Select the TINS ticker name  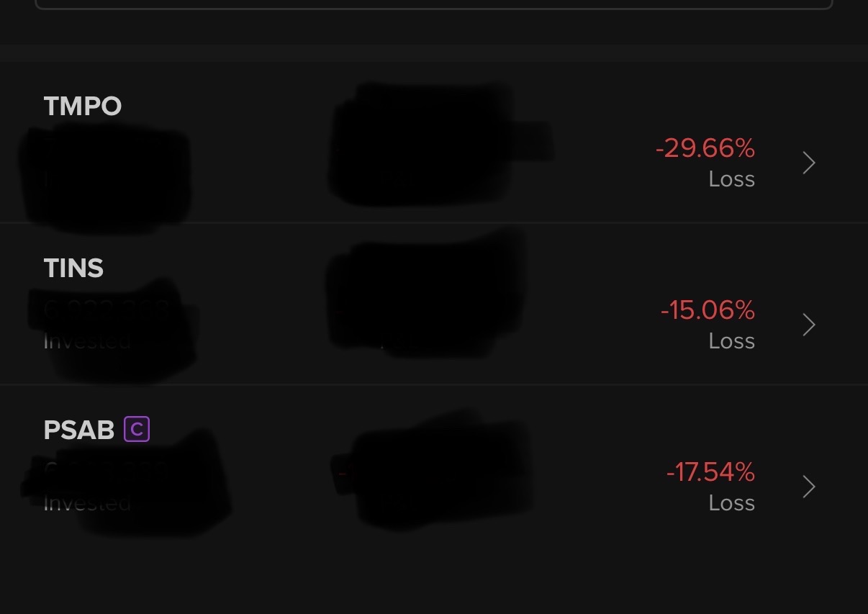73,268
